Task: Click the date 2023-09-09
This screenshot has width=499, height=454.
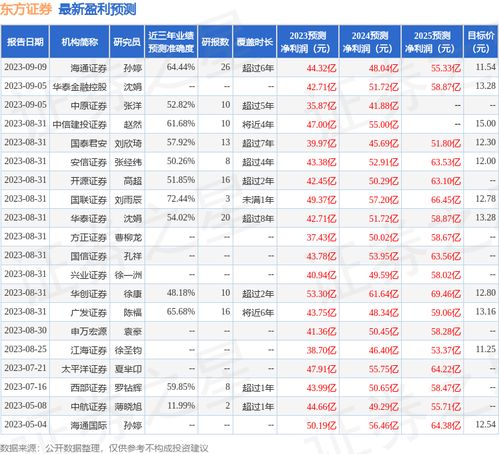Action: pyautogui.click(x=25, y=67)
